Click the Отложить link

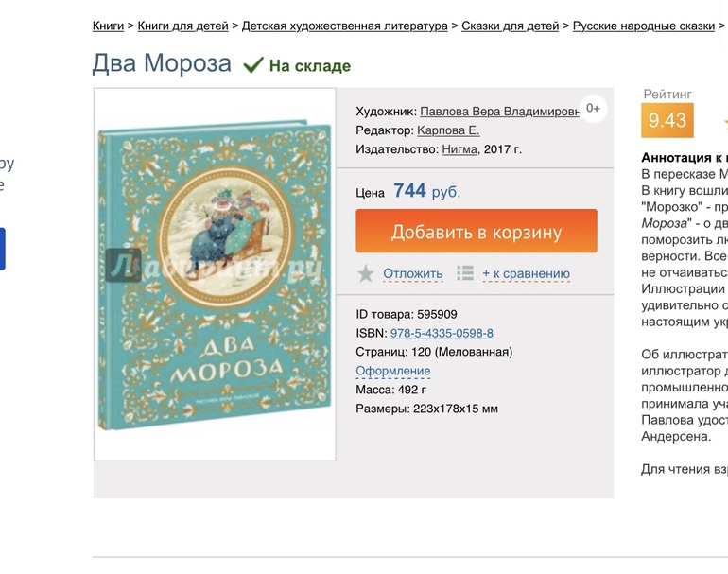pos(412,274)
